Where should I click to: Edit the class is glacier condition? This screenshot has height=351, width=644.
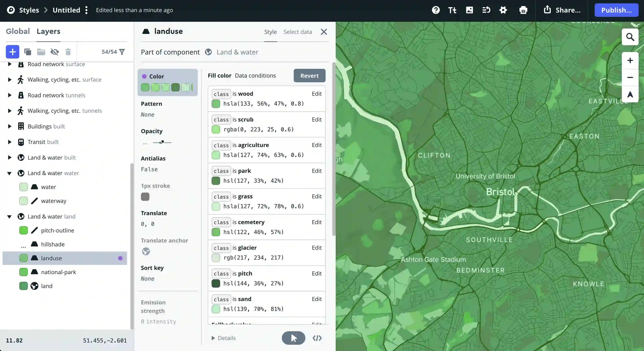tap(316, 248)
